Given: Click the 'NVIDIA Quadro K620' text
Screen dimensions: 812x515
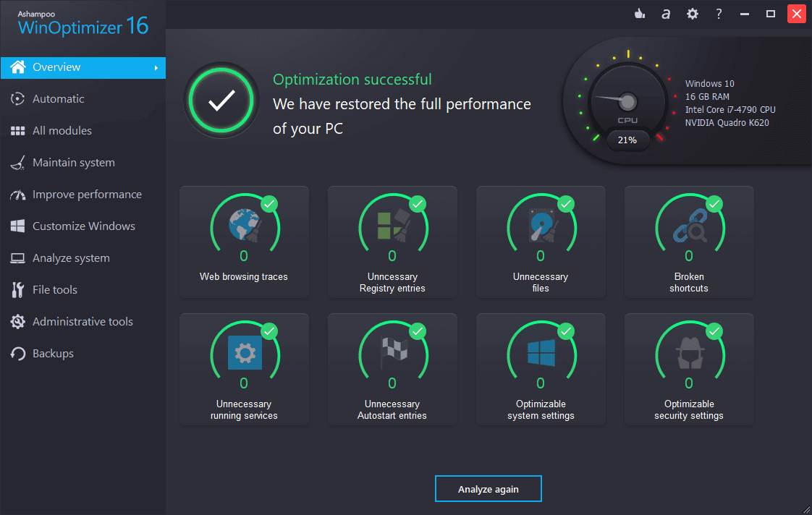Looking at the screenshot, I should click(727, 123).
